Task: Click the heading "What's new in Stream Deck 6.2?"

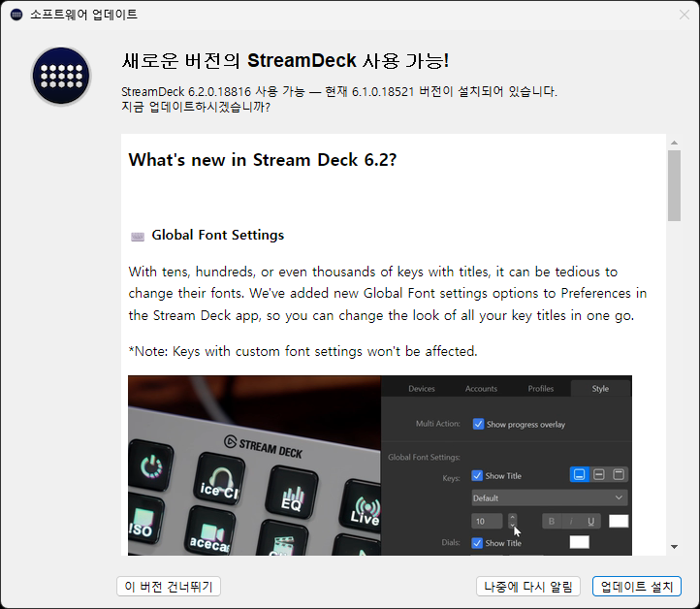Action: [263, 160]
